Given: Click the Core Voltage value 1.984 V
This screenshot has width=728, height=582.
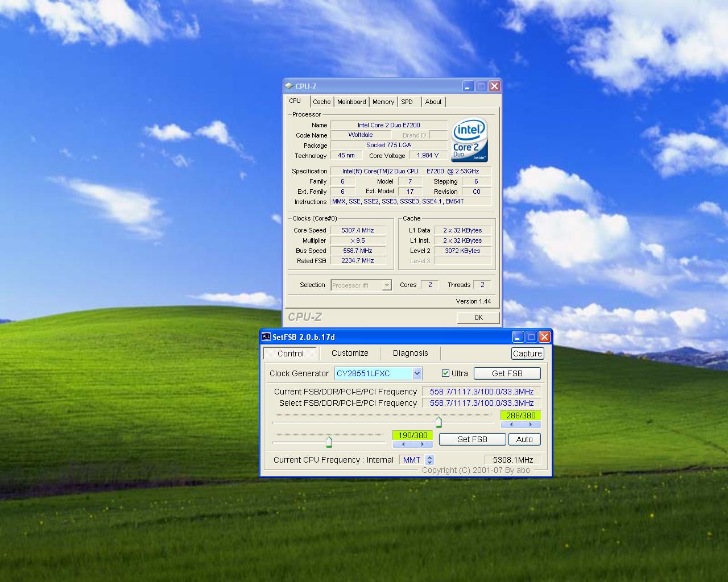Looking at the screenshot, I should coord(428,155).
